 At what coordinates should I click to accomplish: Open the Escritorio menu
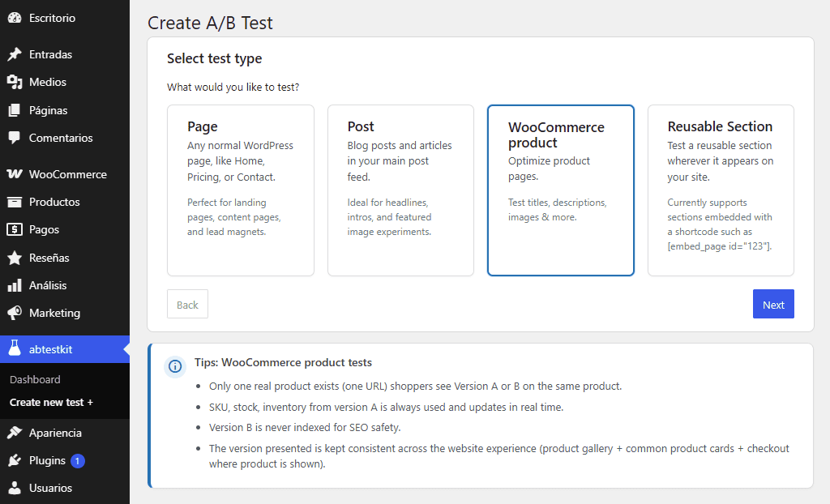tap(65, 18)
